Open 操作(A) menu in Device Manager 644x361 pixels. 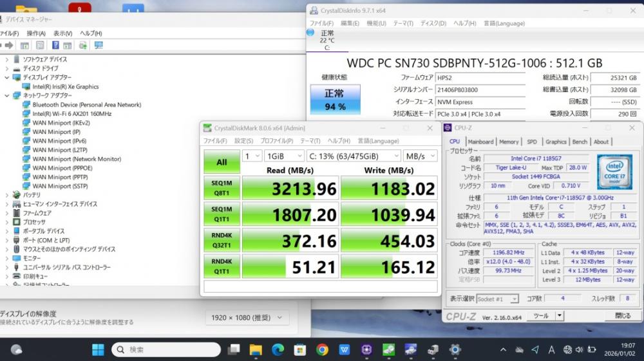[x=36, y=33]
